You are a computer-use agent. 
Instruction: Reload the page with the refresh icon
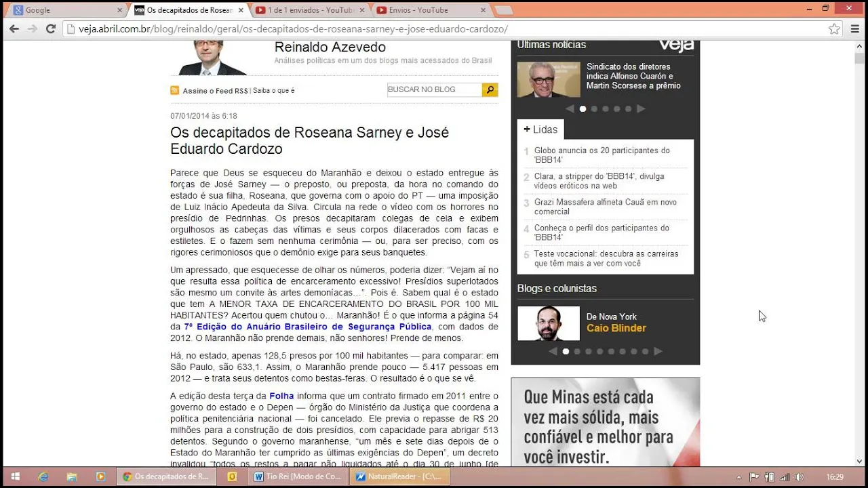[x=50, y=28]
